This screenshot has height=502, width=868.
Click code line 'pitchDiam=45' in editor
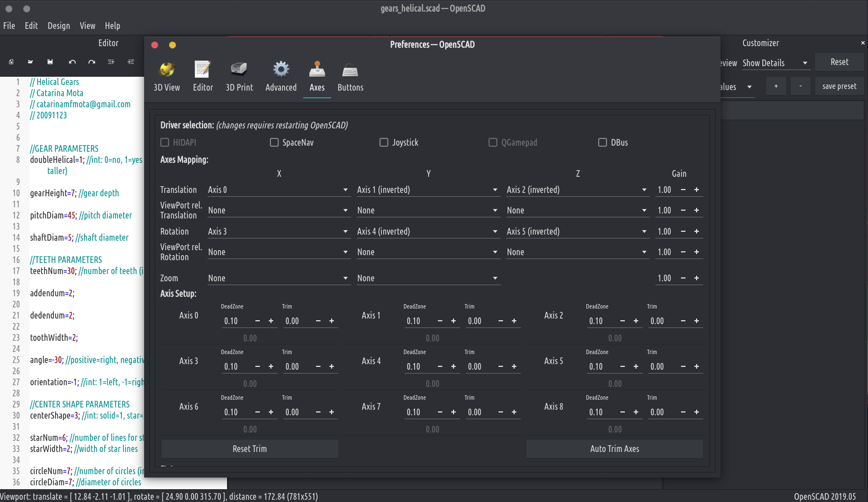click(x=81, y=216)
